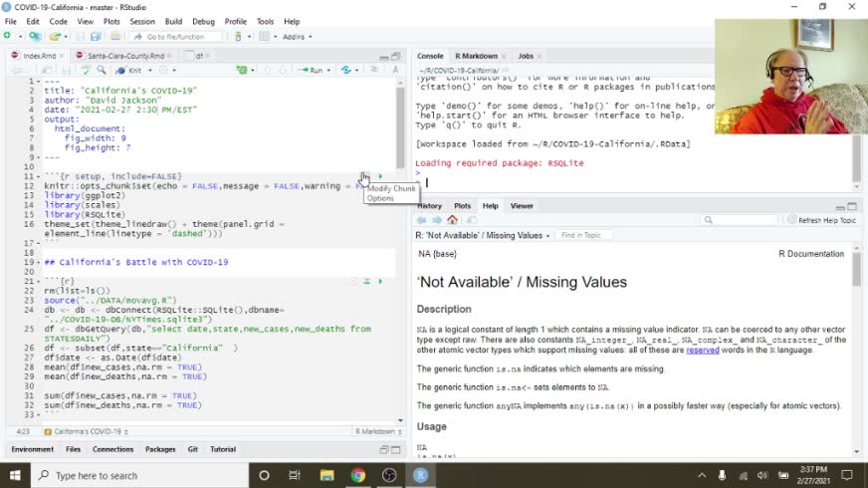Click the Find in Topic field
The width and height of the screenshot is (868, 488).
pos(582,235)
